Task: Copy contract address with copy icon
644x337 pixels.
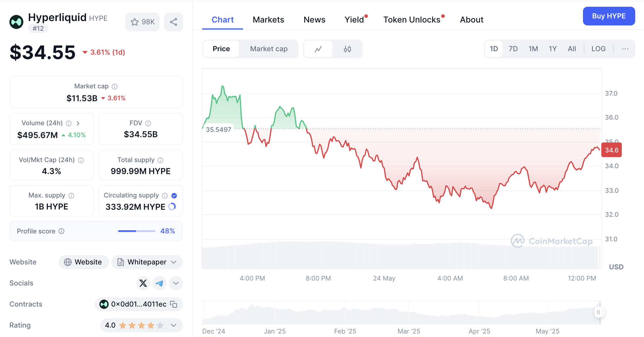Action: pos(174,304)
